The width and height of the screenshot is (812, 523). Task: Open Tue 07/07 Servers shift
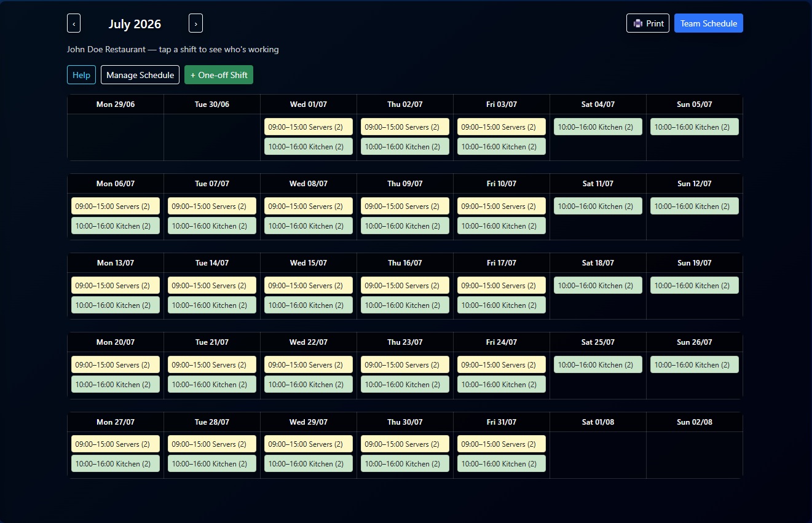(212, 206)
